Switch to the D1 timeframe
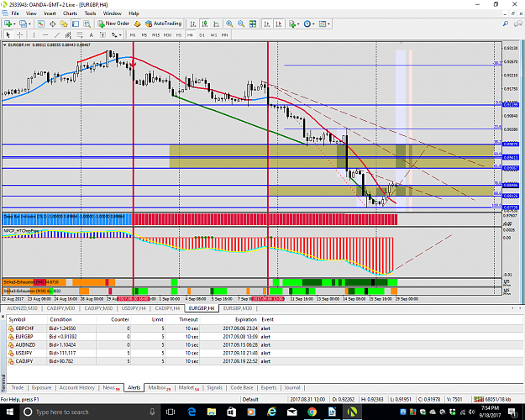The width and height of the screenshot is (525, 420). coord(202,34)
